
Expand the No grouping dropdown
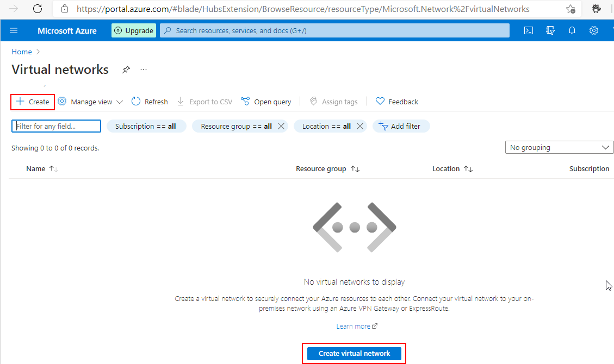559,147
